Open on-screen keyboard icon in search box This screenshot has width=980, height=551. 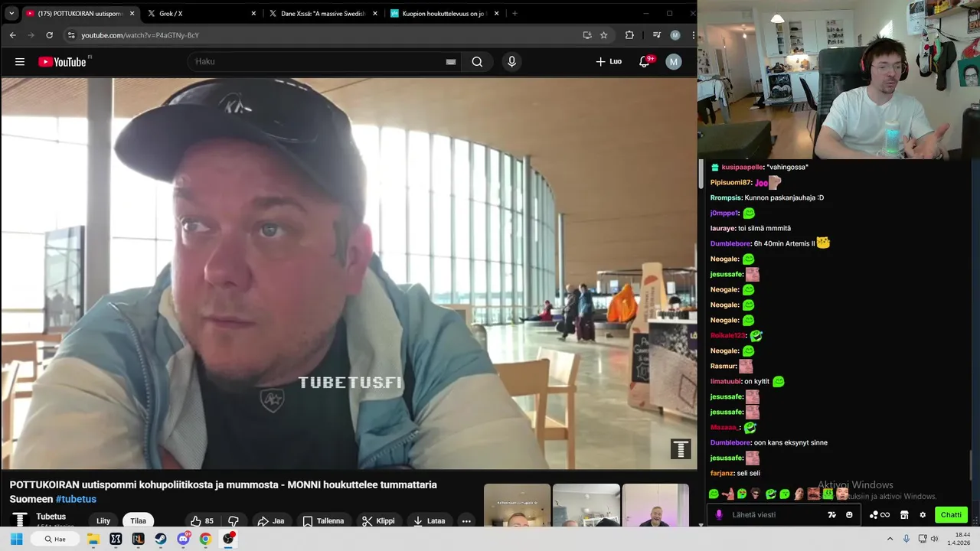click(x=451, y=62)
